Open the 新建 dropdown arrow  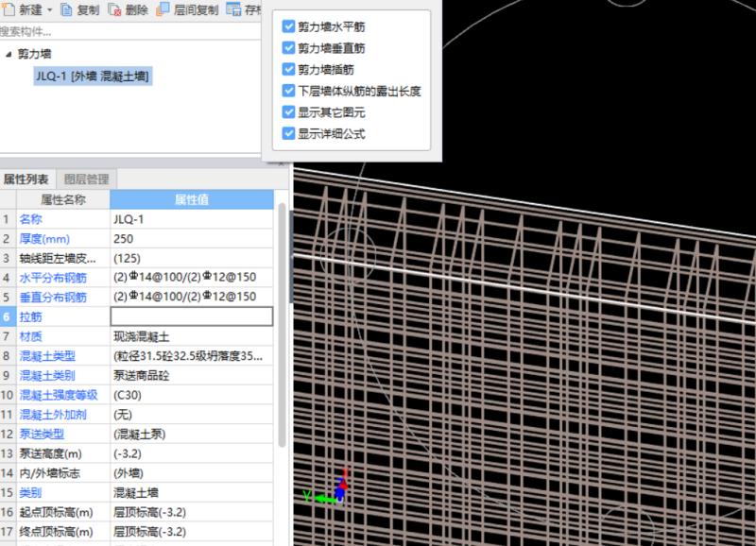pyautogui.click(x=50, y=9)
